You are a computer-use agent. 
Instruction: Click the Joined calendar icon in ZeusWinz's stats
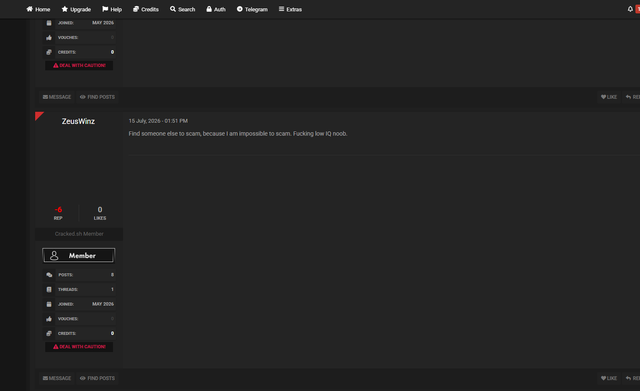click(x=49, y=304)
